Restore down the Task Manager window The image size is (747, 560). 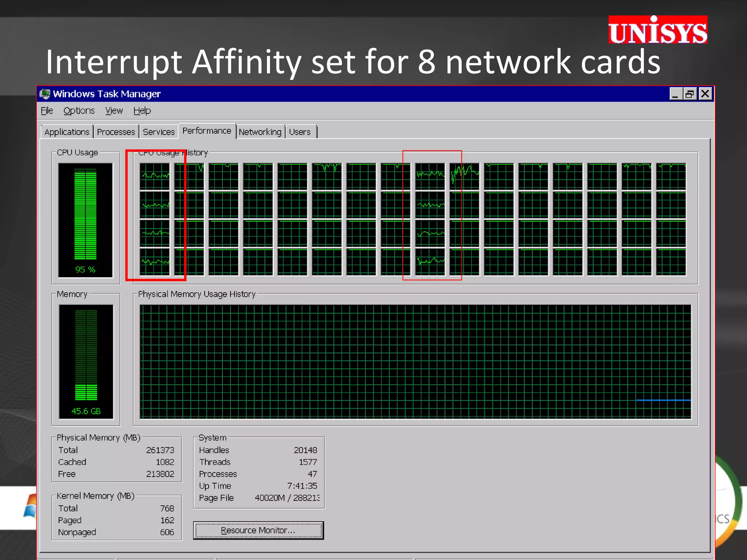[690, 94]
